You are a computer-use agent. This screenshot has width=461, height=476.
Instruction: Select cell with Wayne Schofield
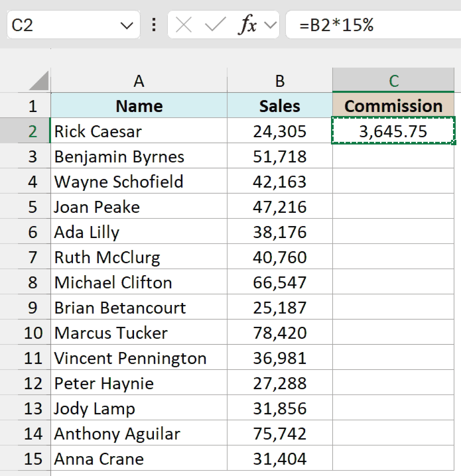pos(139,181)
